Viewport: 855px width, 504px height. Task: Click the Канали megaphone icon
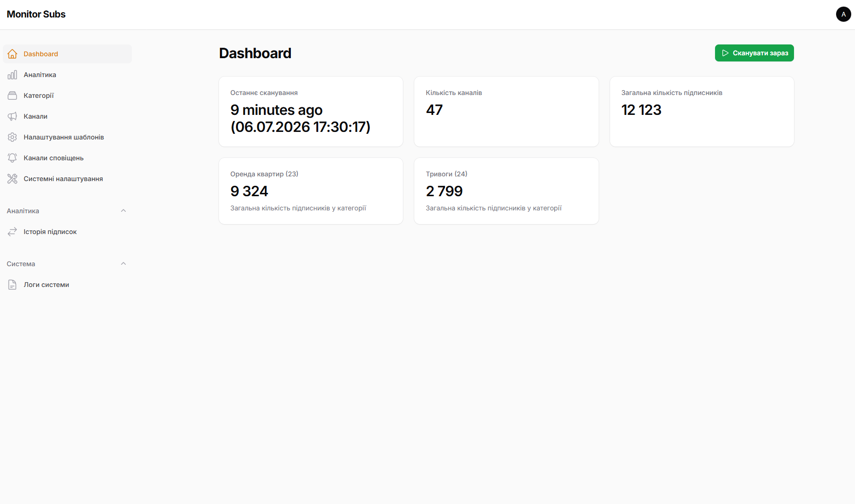coord(12,116)
